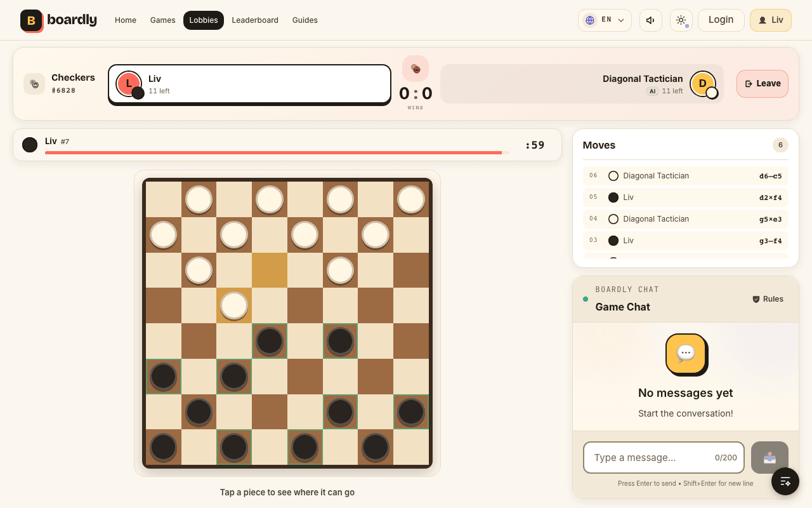Select the Lobbies nav tab

pos(204,20)
